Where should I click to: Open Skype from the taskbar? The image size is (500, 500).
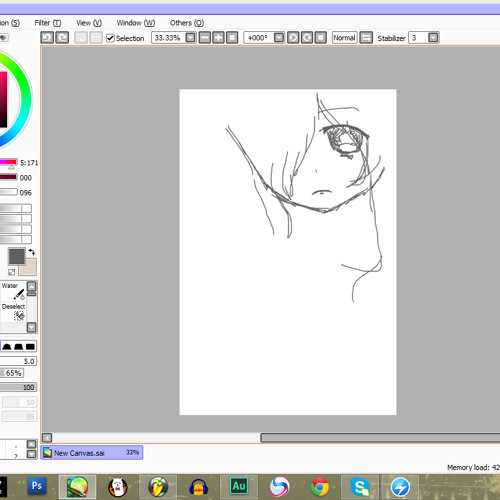[360, 487]
